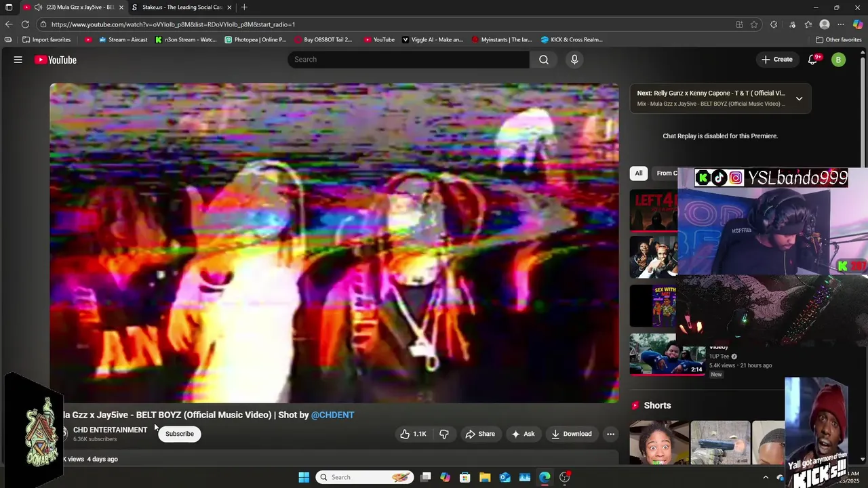This screenshot has height=488, width=868.
Task: Open the YouTube notifications bell
Action: tap(813, 60)
